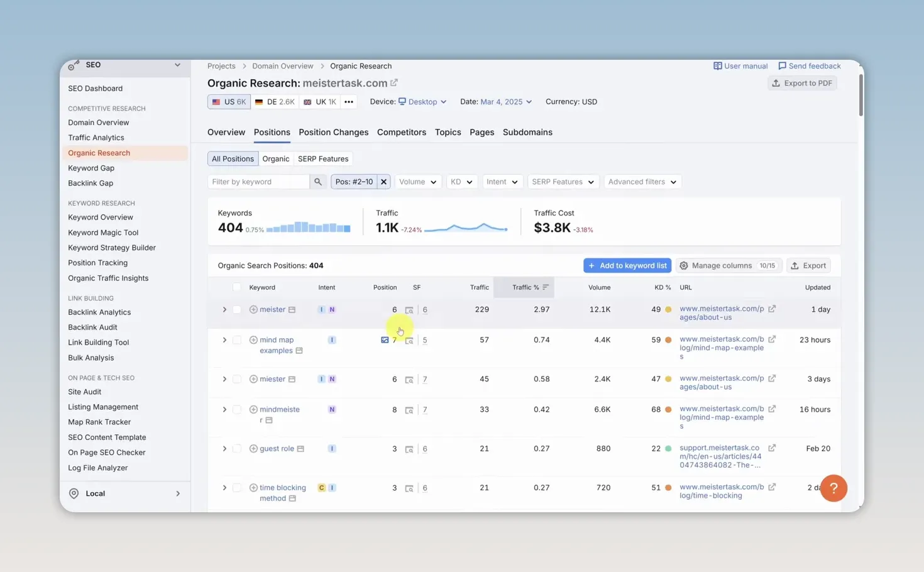Click add-keyword plus icon next to guest role
The height and width of the screenshot is (572, 924).
253,449
